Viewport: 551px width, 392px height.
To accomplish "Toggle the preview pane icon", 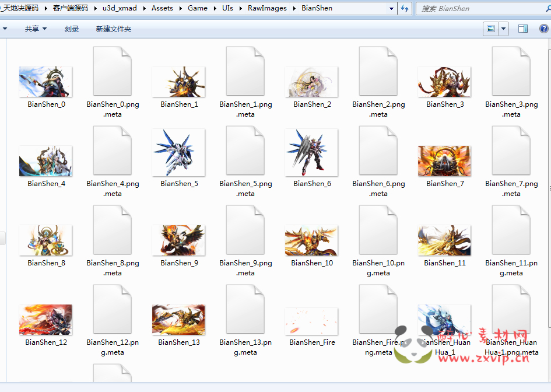I will coord(523,29).
